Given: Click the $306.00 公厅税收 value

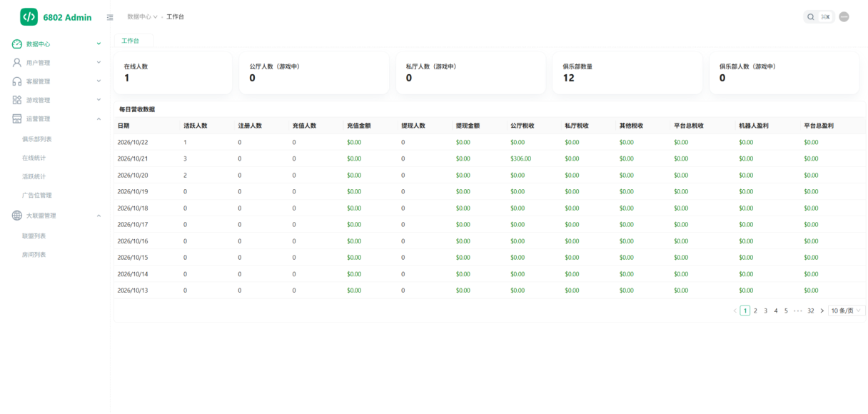Looking at the screenshot, I should (x=521, y=158).
